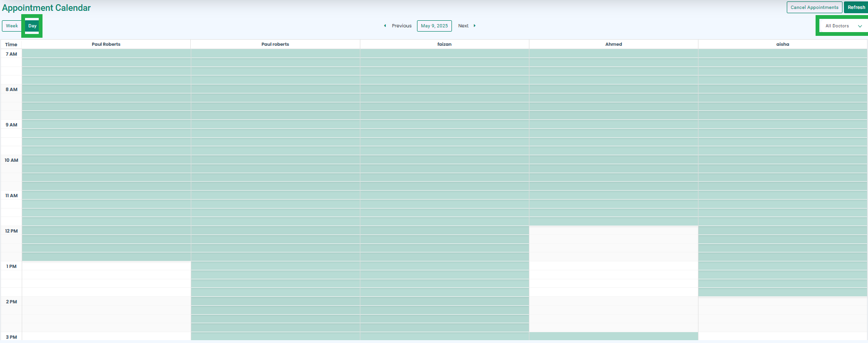This screenshot has width=868, height=343.
Task: Select aisha 2 PM open slot
Action: [783, 301]
